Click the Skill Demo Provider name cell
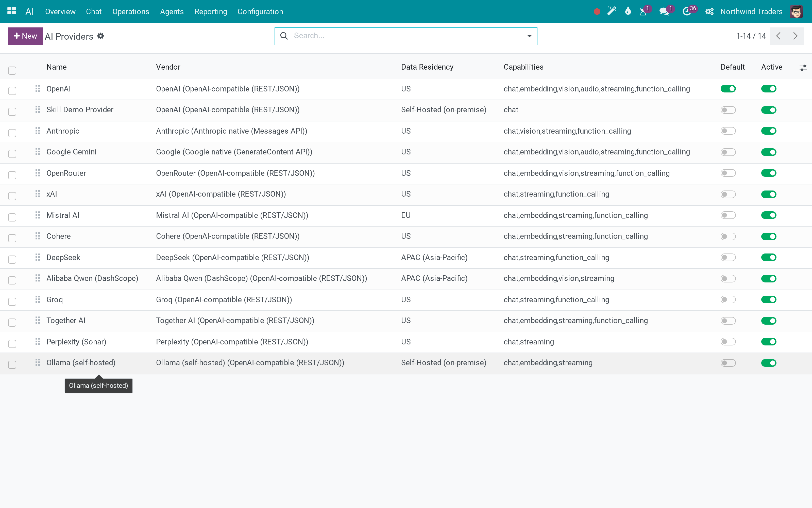The width and height of the screenshot is (812, 508). [x=80, y=109]
